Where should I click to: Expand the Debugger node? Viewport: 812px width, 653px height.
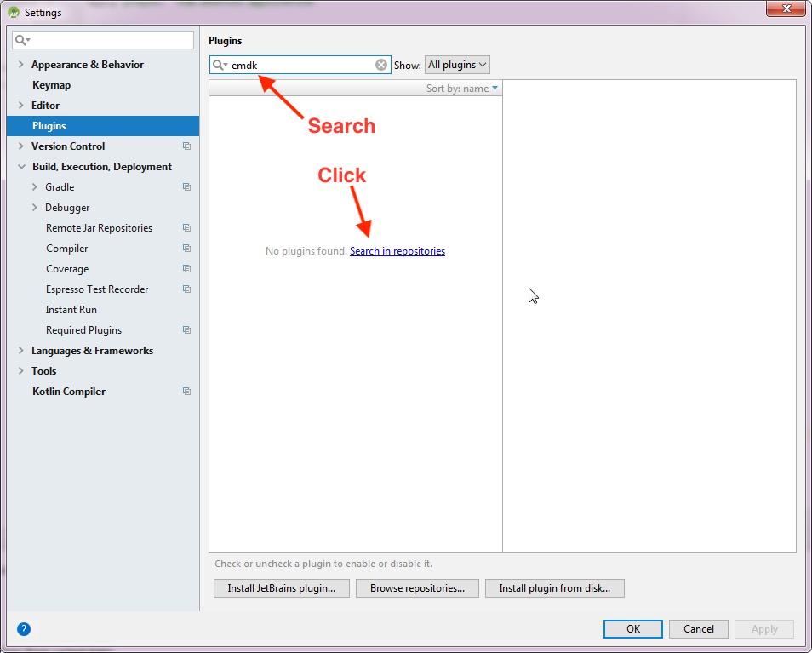tap(35, 207)
